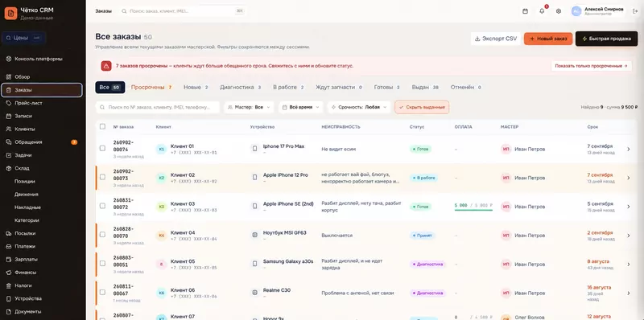The height and width of the screenshot is (320, 644).
Task: Expand the Мастер: Все dropdown
Action: [x=249, y=107]
